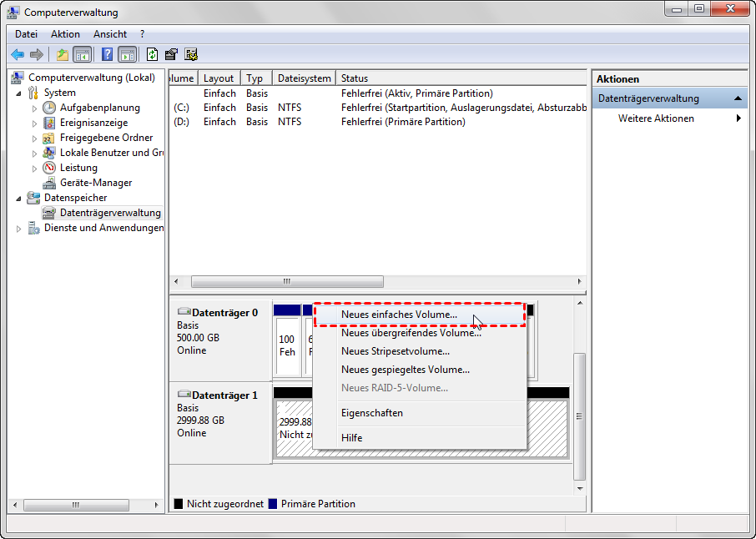Click the console tree horizontal scrollbar thumb
This screenshot has width=756, height=539.
point(76,505)
